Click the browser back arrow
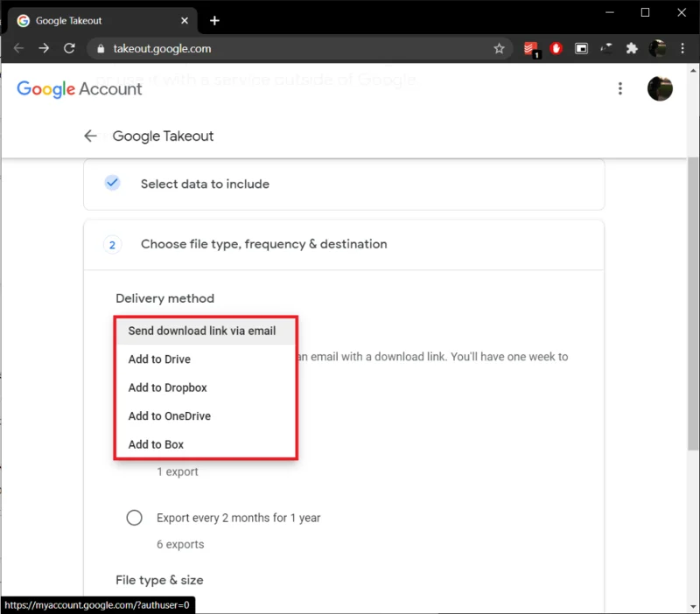 click(x=18, y=48)
